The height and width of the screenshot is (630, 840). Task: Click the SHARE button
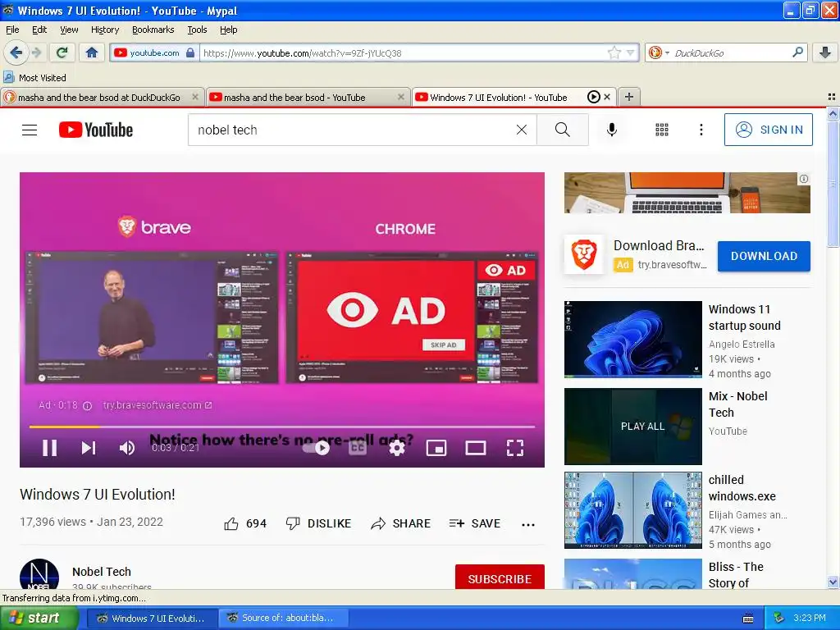click(x=400, y=523)
